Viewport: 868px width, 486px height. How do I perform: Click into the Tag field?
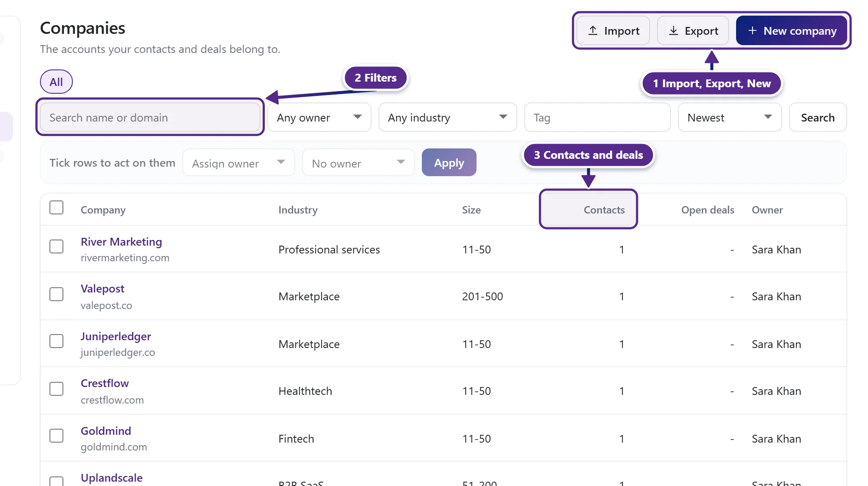coord(597,118)
